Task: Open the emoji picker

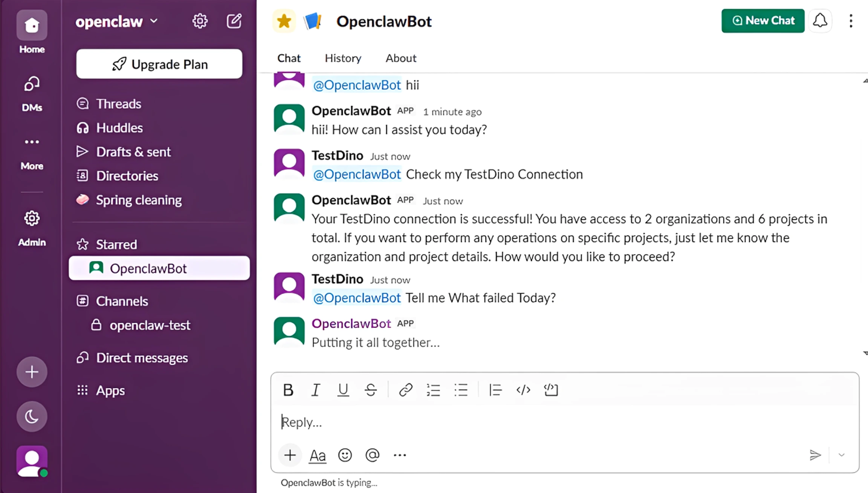Action: (x=345, y=455)
